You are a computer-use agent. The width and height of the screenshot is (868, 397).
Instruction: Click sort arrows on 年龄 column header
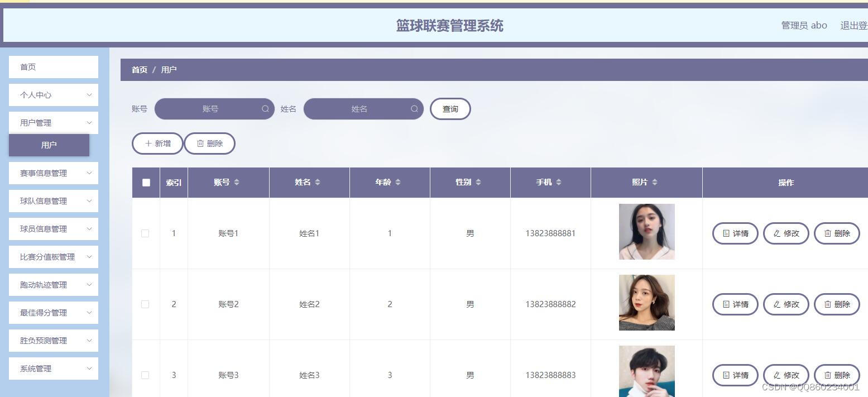pyautogui.click(x=398, y=182)
